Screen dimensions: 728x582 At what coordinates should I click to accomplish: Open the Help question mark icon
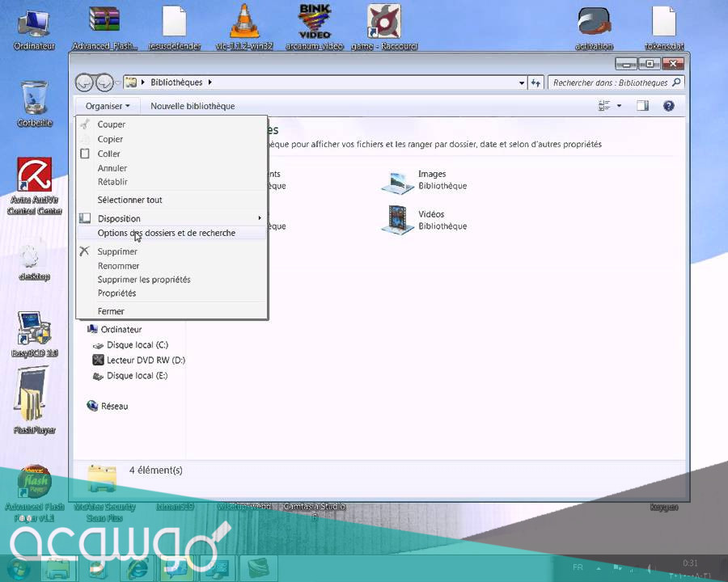[668, 106]
